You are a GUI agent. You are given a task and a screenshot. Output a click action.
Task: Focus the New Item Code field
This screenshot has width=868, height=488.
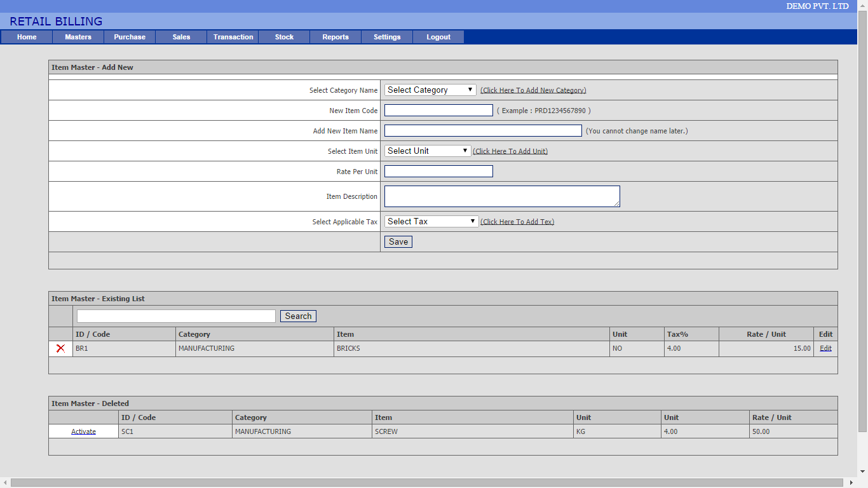tap(438, 111)
